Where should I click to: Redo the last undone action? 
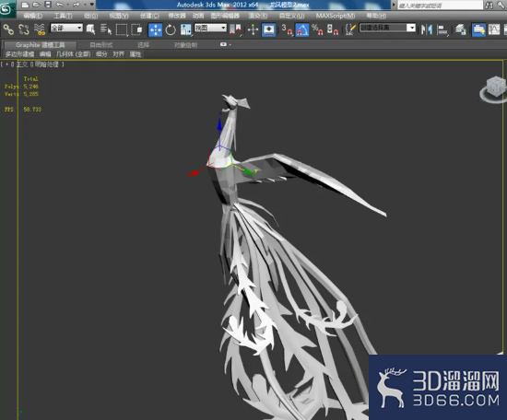77,5
